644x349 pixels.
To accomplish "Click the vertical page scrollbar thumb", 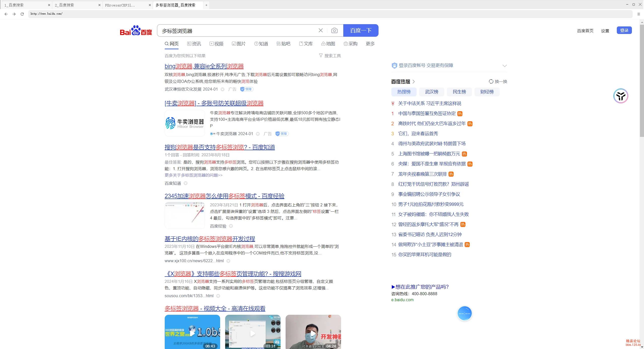I will (x=642, y=81).
